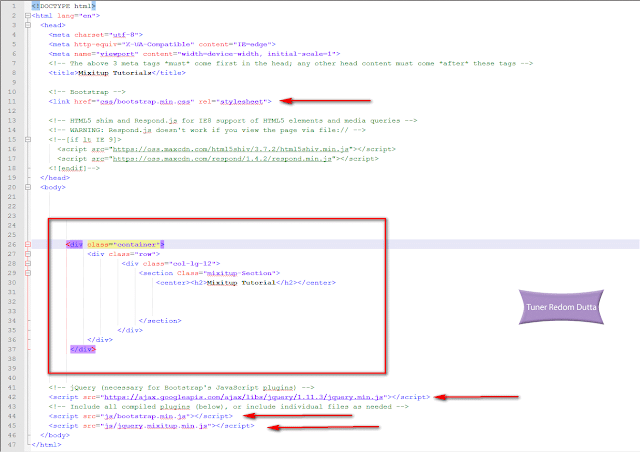
Task: Click the closing </section> tag
Action: pyautogui.click(x=160, y=321)
